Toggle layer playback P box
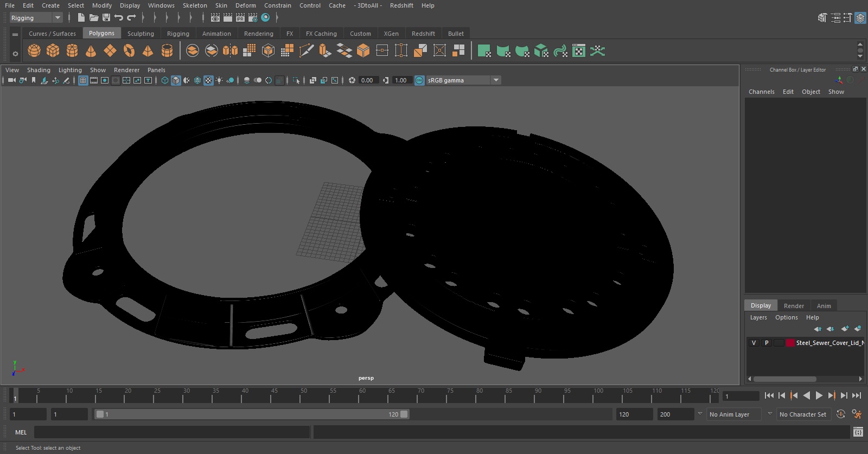The image size is (868, 454). [767, 343]
